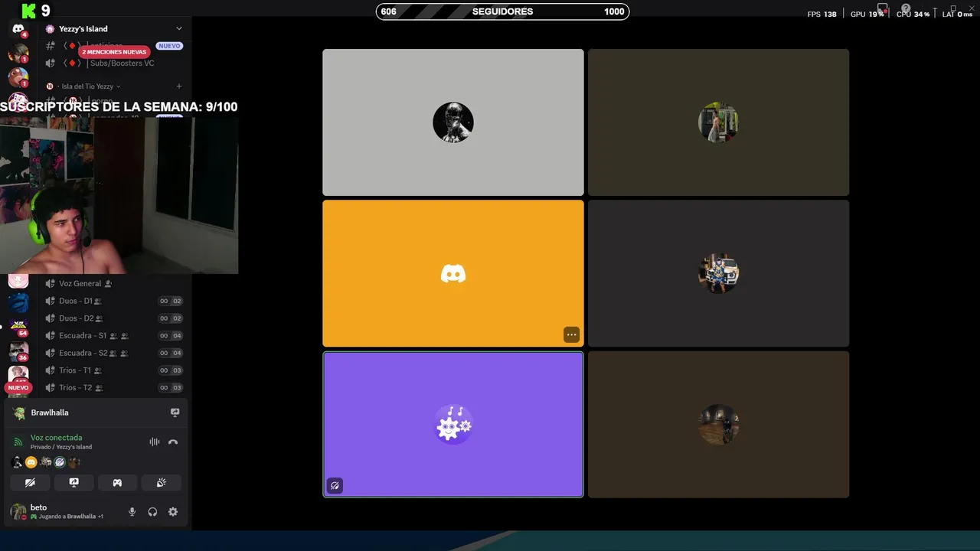Focus the gray participant video tile
The image size is (980, 551).
coord(453,122)
